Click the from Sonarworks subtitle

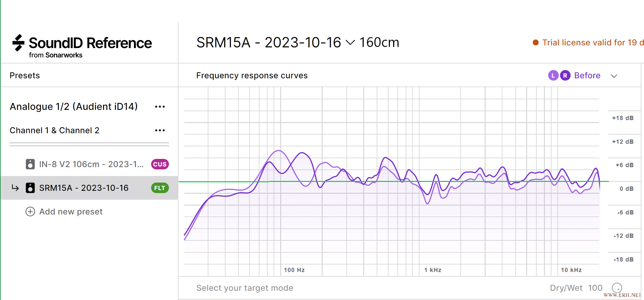[x=56, y=55]
